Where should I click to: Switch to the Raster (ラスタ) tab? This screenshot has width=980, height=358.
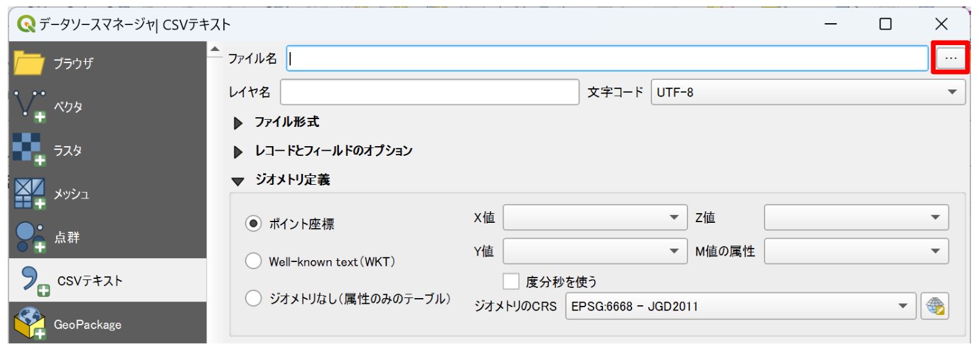click(x=107, y=150)
